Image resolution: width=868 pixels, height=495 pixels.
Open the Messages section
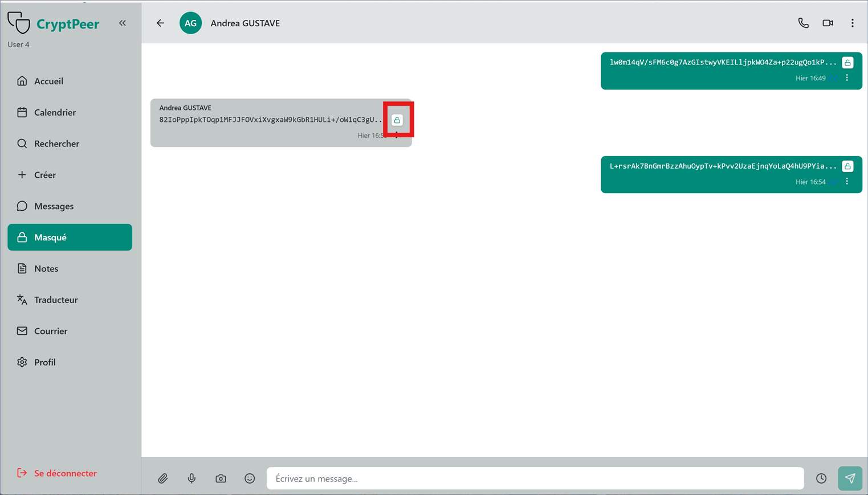tap(54, 206)
